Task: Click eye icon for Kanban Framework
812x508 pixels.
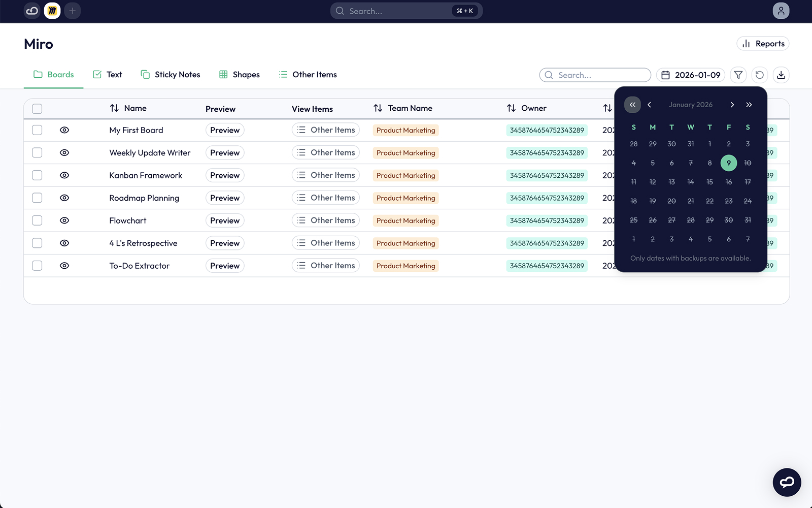Action: point(64,175)
